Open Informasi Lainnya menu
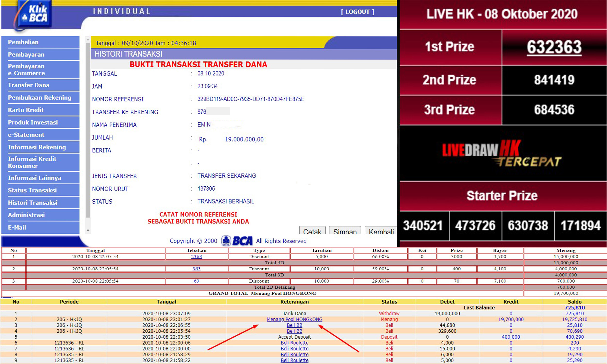Screen dimensions: 607x364 (41, 178)
